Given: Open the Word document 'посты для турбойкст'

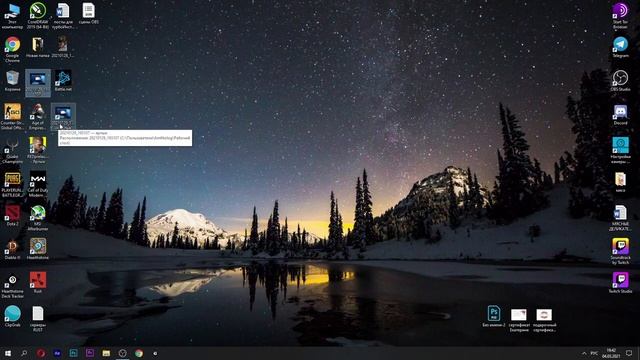Looking at the screenshot, I should [63, 16].
